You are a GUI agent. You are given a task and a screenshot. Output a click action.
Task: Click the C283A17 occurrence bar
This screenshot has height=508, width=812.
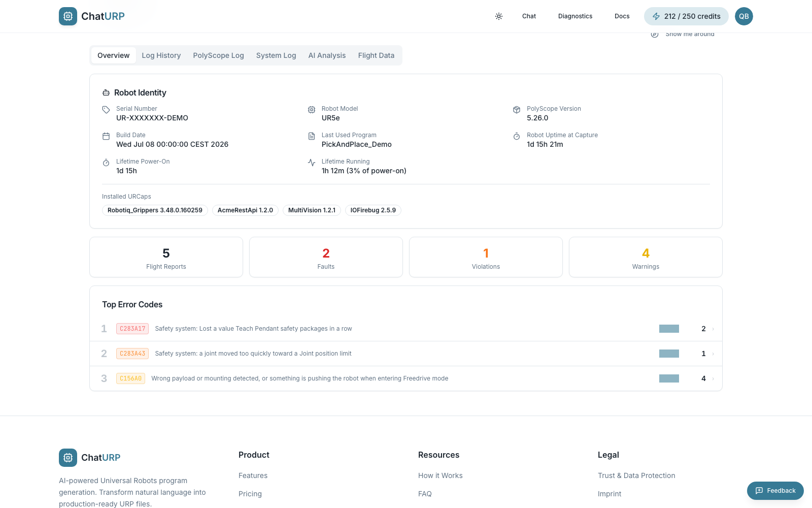[669, 329]
